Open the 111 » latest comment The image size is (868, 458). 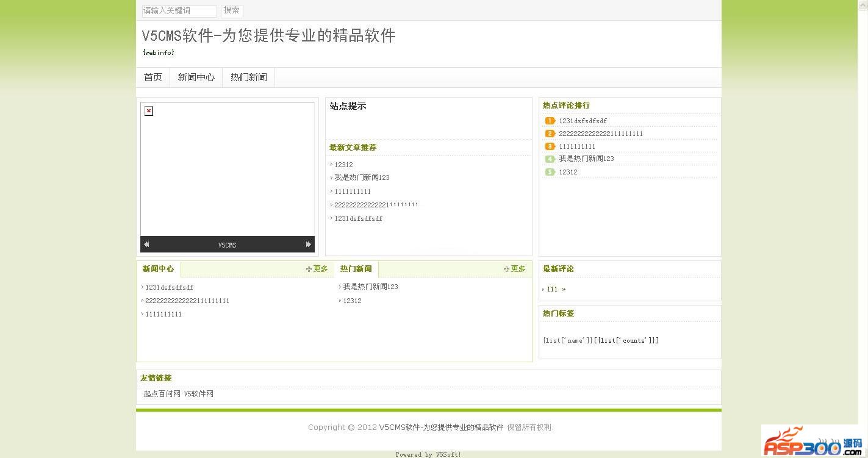point(556,290)
